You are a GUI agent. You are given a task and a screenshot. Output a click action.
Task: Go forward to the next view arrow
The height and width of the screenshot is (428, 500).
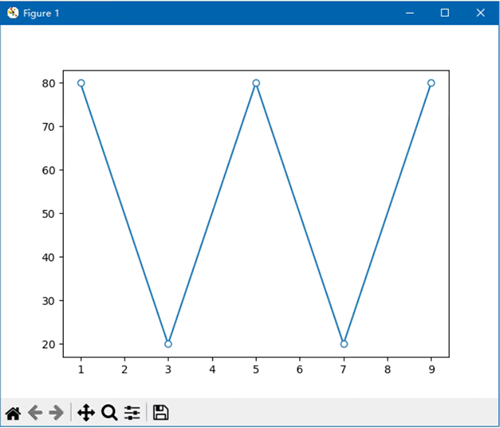point(56,413)
